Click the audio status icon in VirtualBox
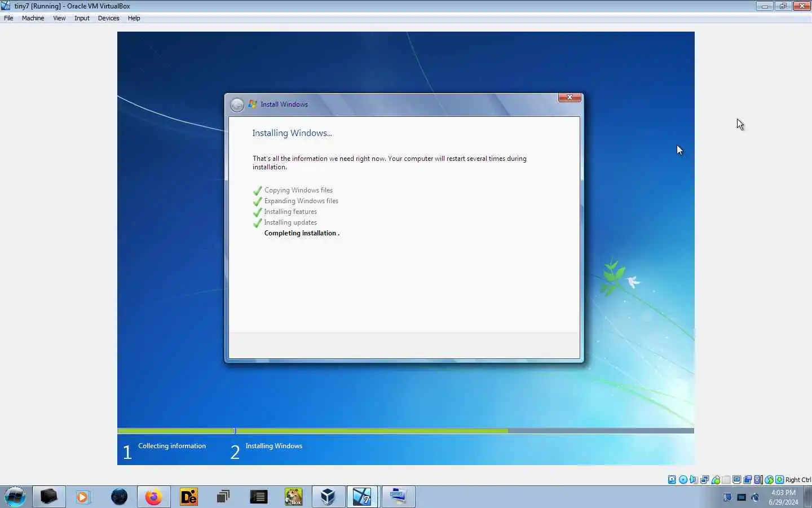 point(694,480)
